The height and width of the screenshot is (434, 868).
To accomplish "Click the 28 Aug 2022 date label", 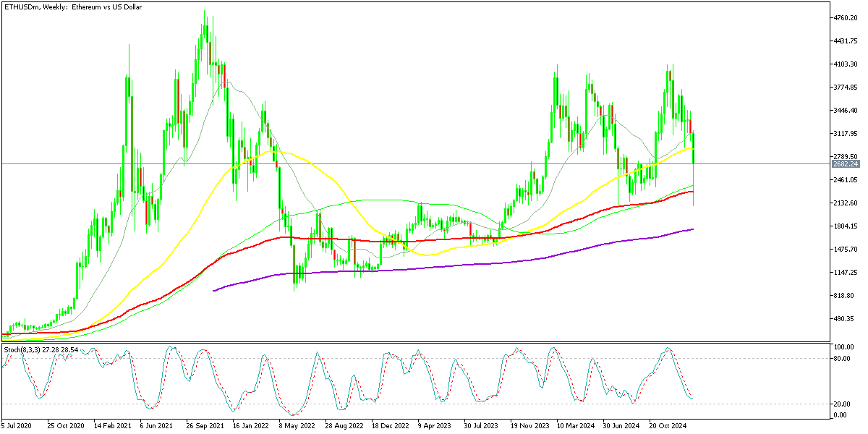I will pyautogui.click(x=344, y=427).
